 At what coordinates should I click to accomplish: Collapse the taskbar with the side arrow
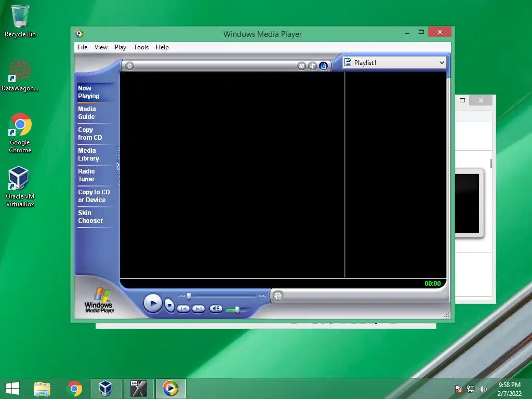coord(118,165)
